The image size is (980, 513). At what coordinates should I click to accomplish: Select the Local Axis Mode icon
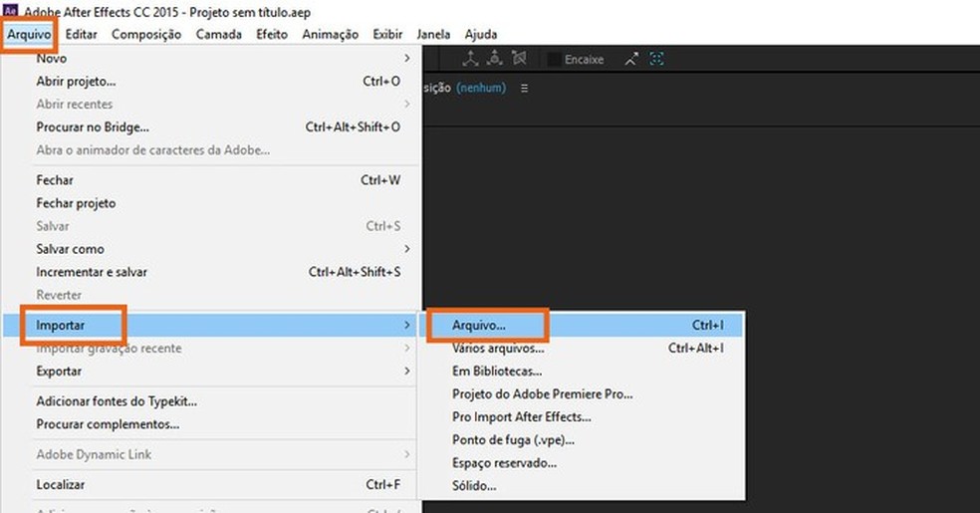tap(470, 59)
